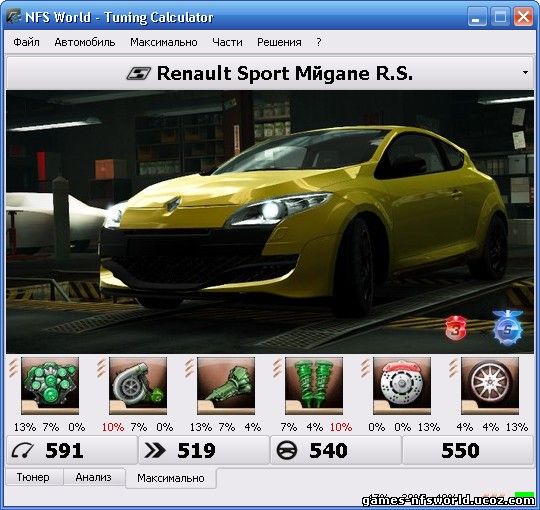
Task: Switch to the Максимально bottom tab
Action: [x=171, y=478]
